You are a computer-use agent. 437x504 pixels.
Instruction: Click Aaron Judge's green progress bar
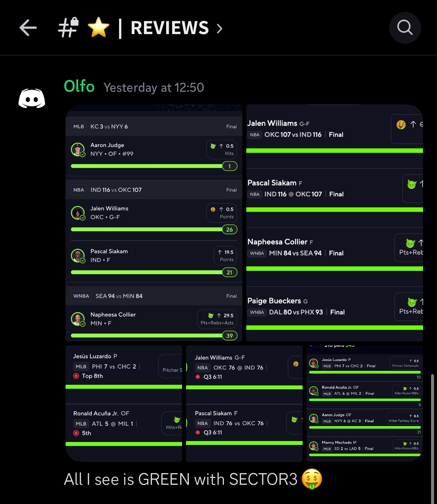tap(147, 166)
